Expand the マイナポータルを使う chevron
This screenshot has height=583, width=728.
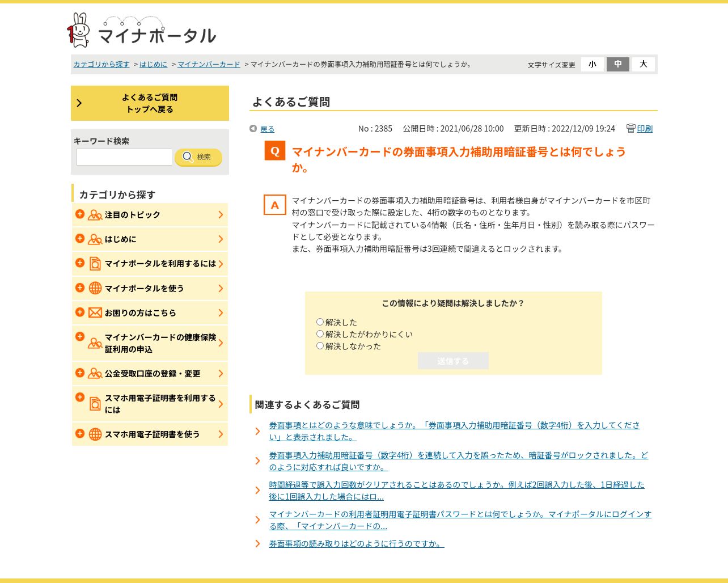[221, 288]
